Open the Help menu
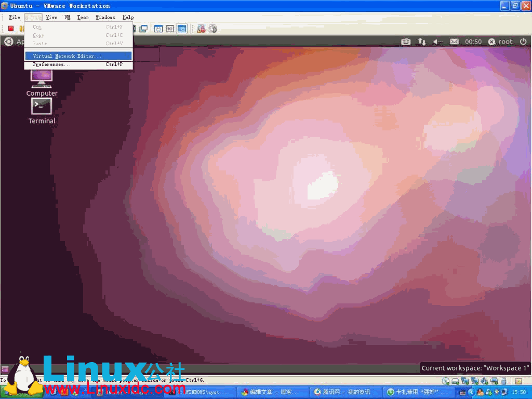This screenshot has height=399, width=532. tap(128, 17)
